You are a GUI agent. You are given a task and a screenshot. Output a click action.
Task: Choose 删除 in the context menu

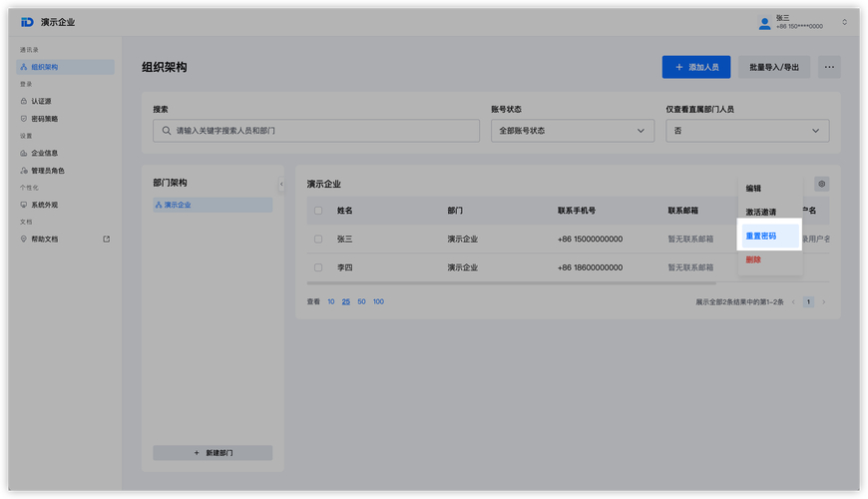pos(753,259)
